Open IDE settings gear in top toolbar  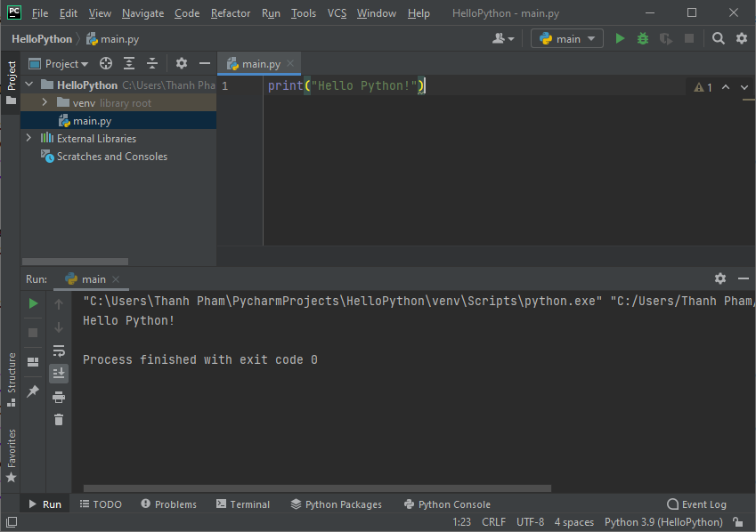point(742,38)
